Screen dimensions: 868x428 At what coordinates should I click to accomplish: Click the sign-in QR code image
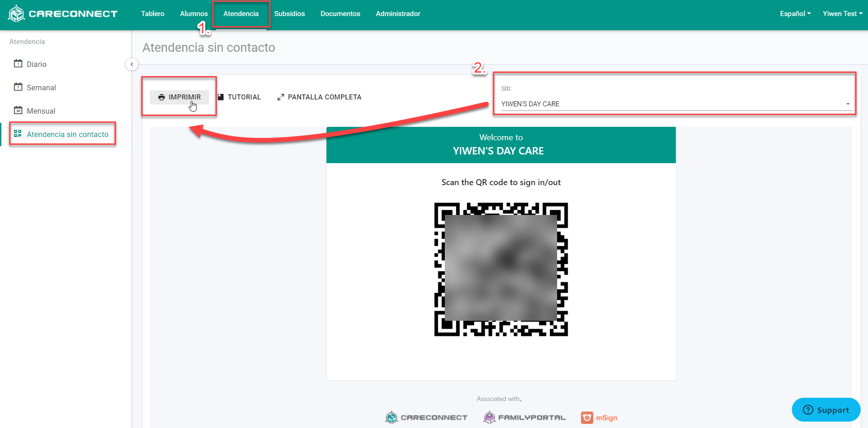click(x=501, y=269)
